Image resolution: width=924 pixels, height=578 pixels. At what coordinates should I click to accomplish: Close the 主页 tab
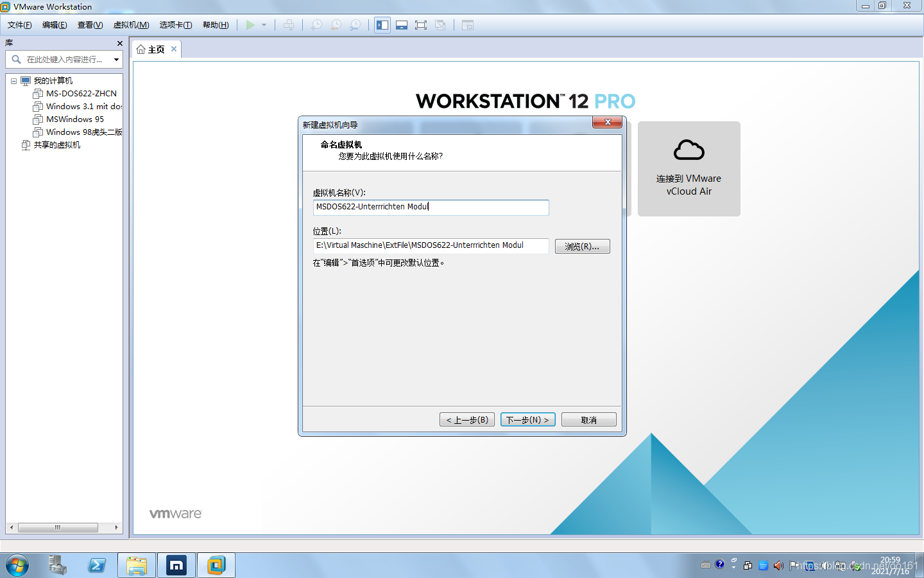pos(173,49)
